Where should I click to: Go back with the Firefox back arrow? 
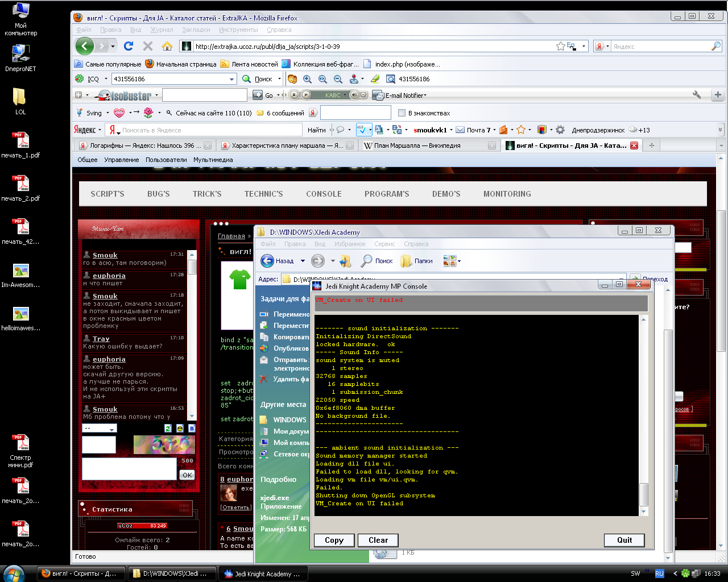point(85,46)
